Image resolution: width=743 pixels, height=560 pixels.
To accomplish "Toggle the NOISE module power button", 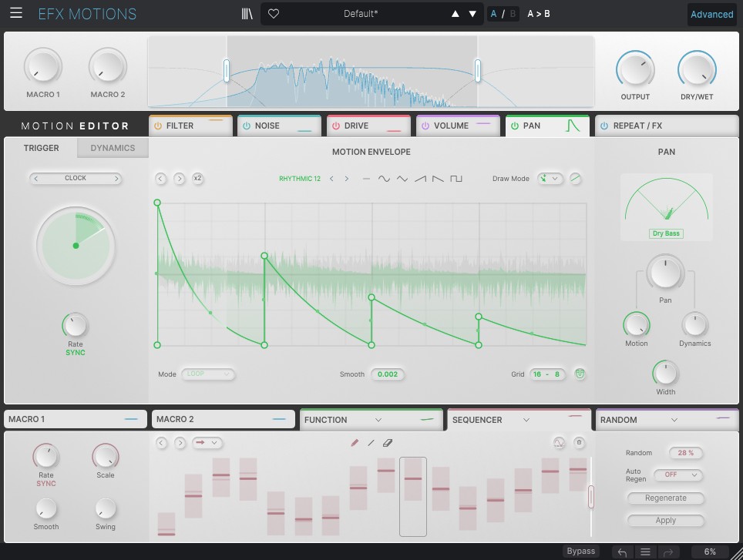I will click(247, 126).
